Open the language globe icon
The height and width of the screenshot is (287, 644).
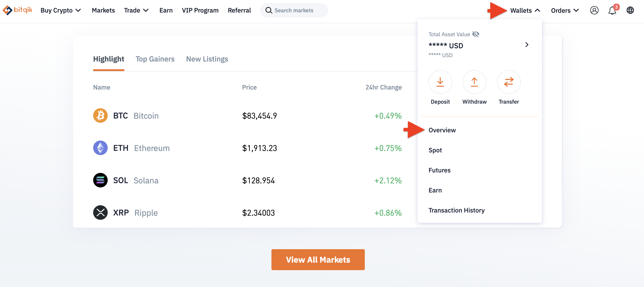(x=630, y=10)
